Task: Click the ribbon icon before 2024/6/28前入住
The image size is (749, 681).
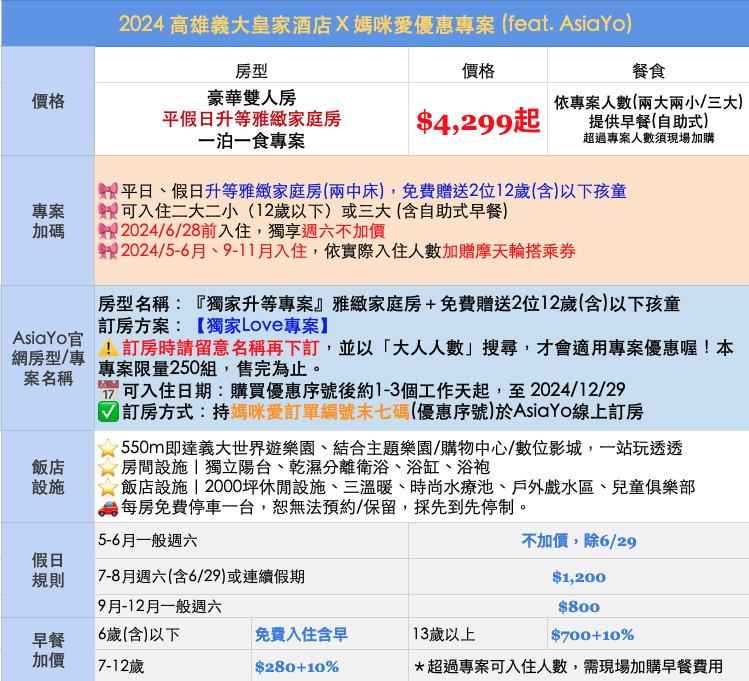Action: tap(108, 231)
